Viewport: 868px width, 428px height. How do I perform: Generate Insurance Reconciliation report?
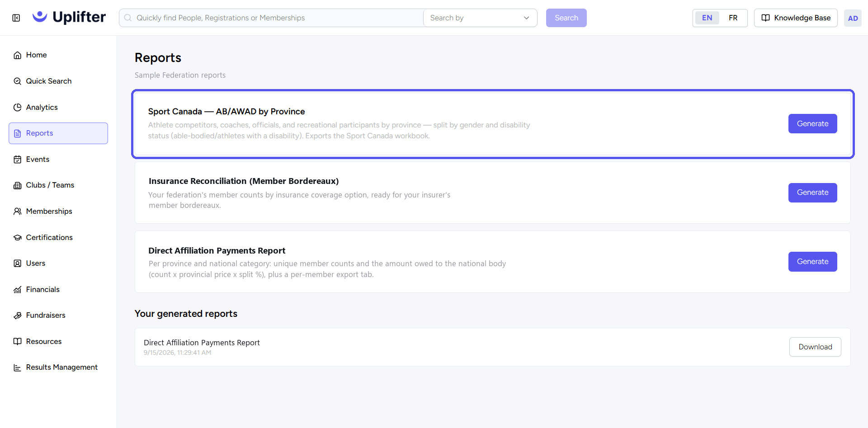[x=812, y=193]
